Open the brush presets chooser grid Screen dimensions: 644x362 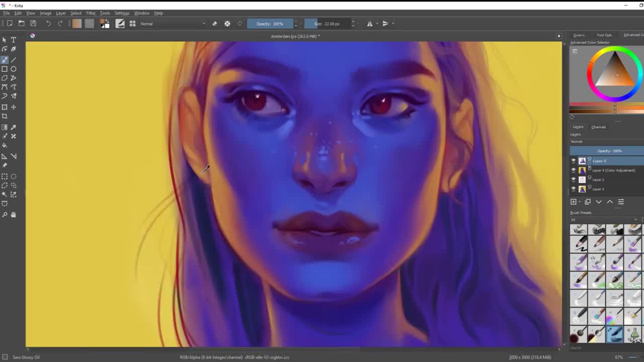pos(133,24)
